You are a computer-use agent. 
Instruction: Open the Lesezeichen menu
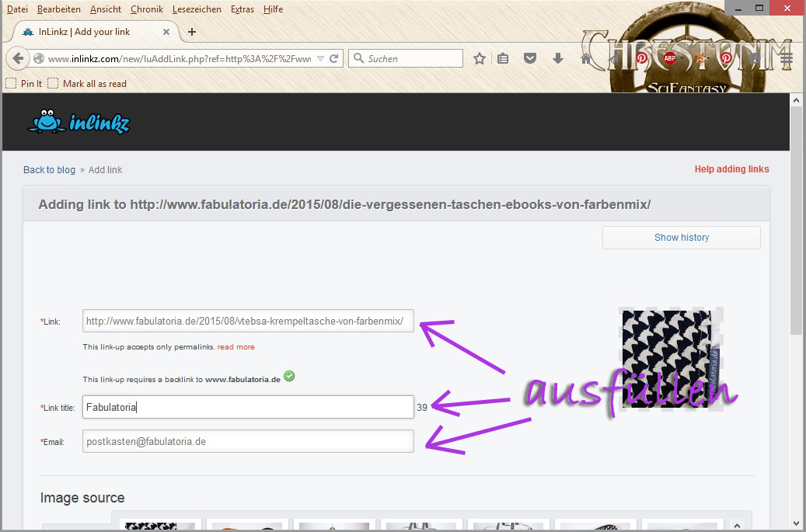coord(197,9)
